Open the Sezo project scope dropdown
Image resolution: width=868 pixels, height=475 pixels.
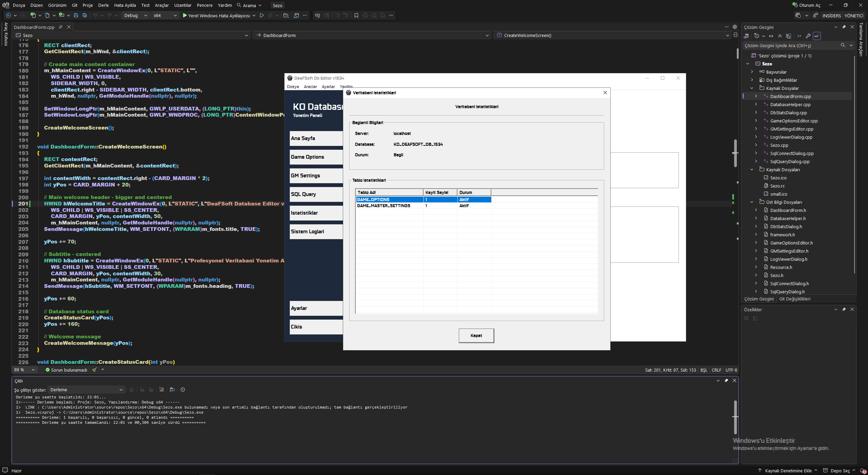tap(132, 35)
